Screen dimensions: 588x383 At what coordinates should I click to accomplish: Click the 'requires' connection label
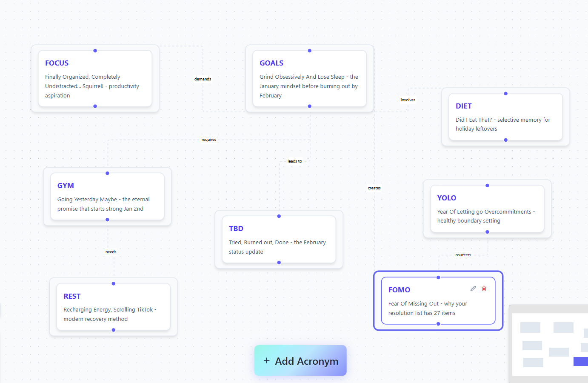[x=209, y=139]
